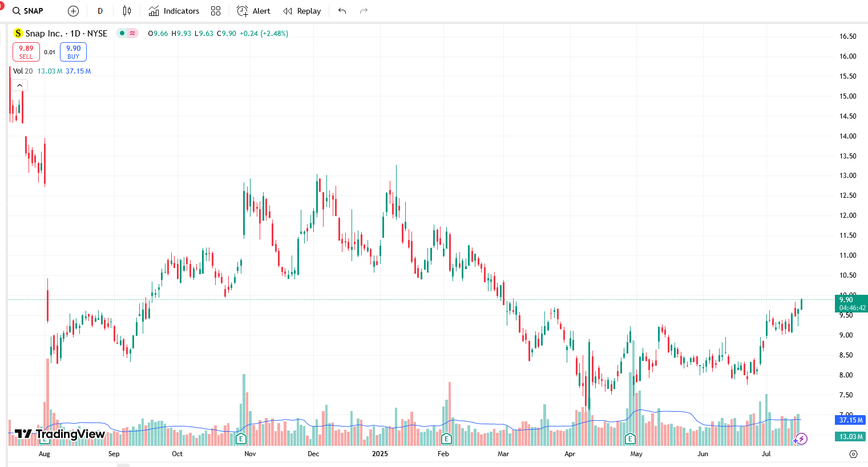Toggle the green market open status dot
The width and height of the screenshot is (868, 467).
122,34
